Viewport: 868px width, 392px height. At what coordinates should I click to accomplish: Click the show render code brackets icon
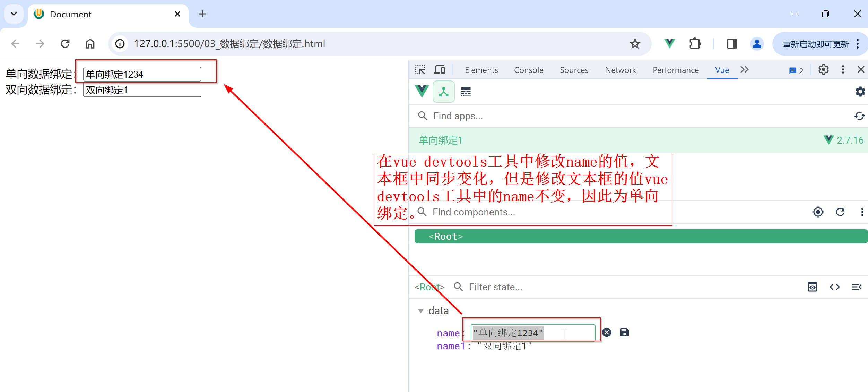(x=834, y=287)
